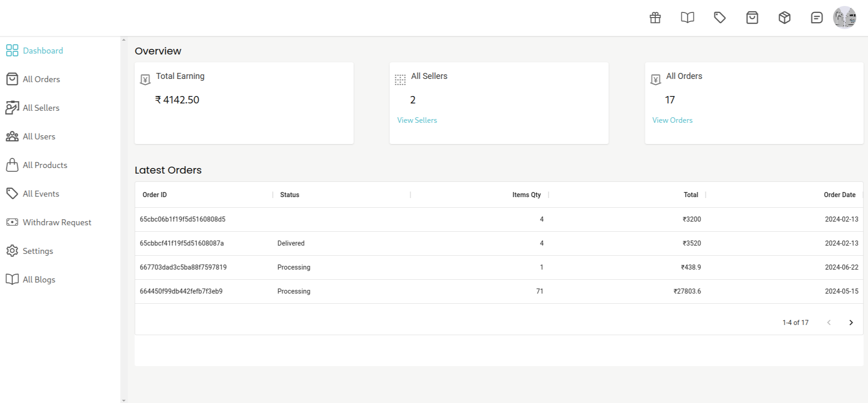Open All Users in sidebar
The image size is (868, 403).
point(39,137)
